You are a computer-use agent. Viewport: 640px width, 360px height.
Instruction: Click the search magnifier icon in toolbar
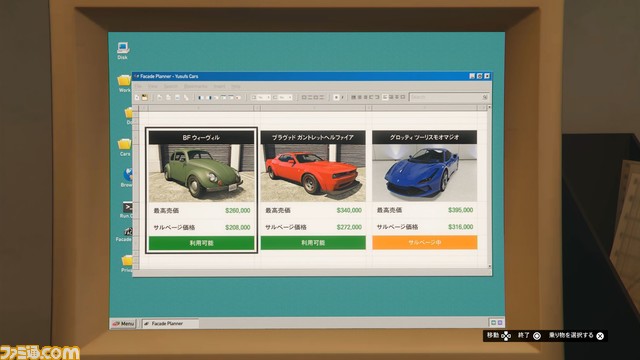(485, 97)
